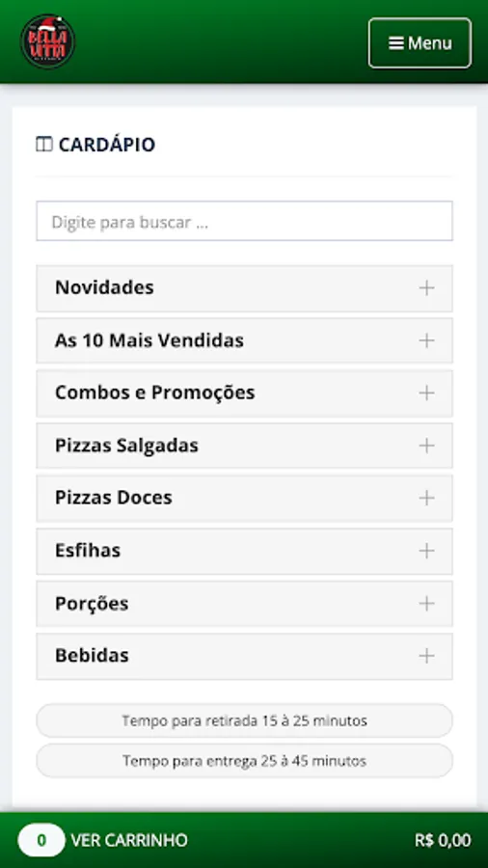Click the delivery time 25 à 45 minutos pill
The width and height of the screenshot is (488, 868).
pos(245,761)
